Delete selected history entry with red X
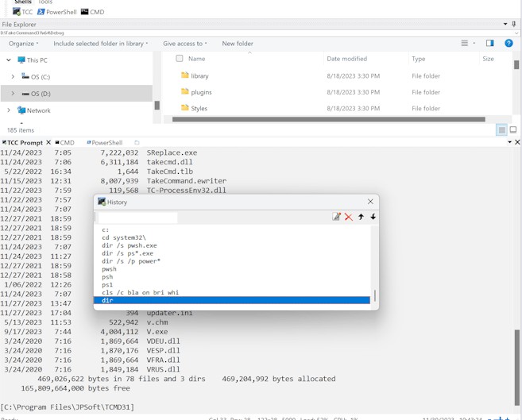The height and width of the screenshot is (420, 522). (349, 217)
